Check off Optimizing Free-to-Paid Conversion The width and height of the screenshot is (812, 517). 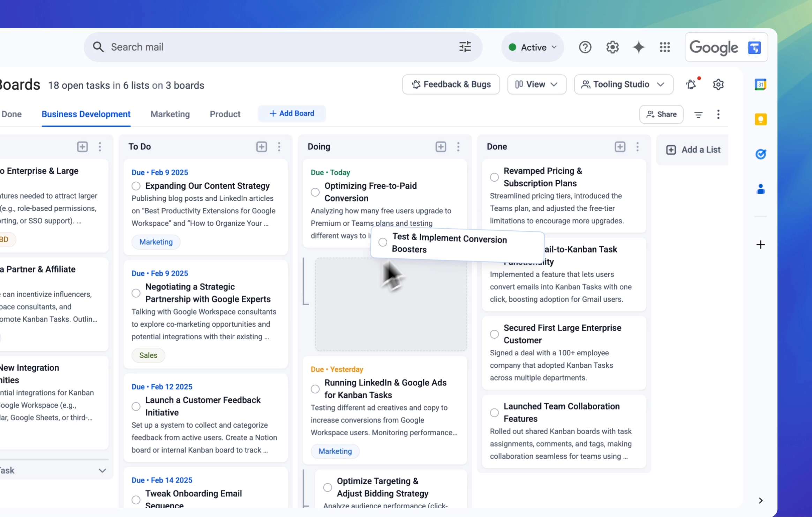point(315,192)
